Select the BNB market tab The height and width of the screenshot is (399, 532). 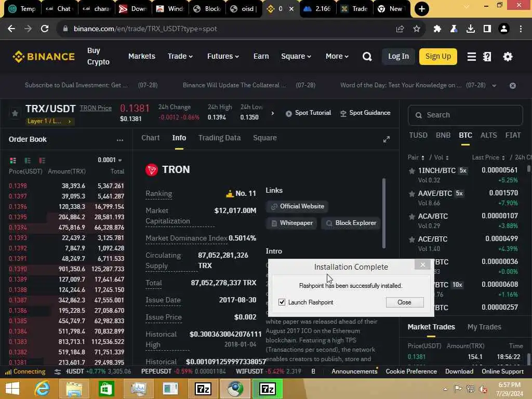pyautogui.click(x=443, y=136)
